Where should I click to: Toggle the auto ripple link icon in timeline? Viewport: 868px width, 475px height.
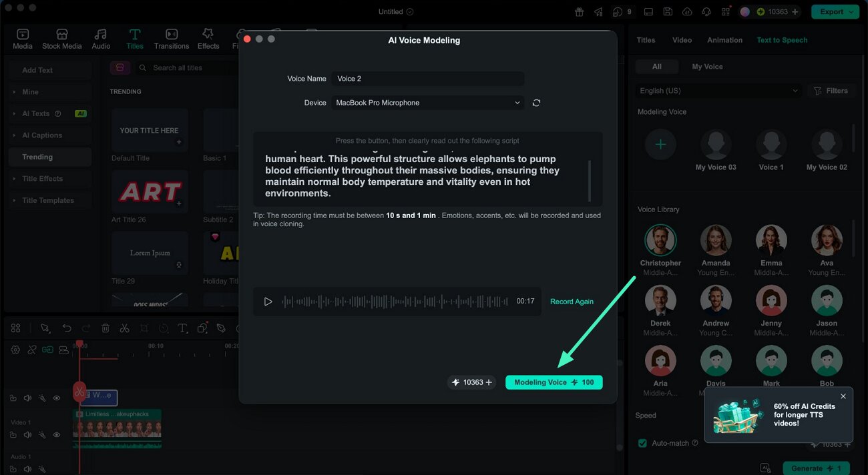48,350
